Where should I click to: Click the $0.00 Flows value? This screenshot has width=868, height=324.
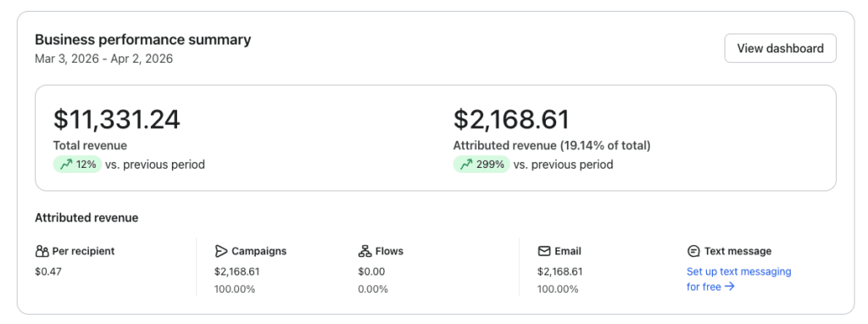pyautogui.click(x=372, y=272)
